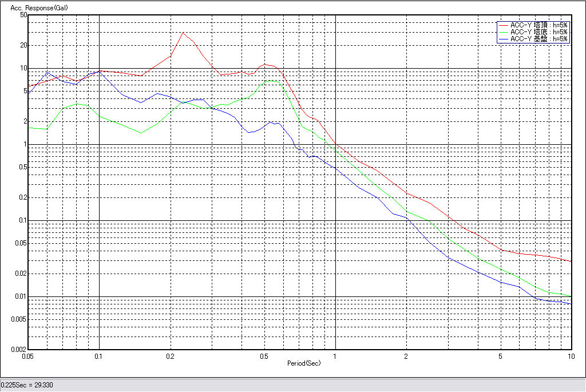Click the 0.5 tick label on period axis

(264, 357)
